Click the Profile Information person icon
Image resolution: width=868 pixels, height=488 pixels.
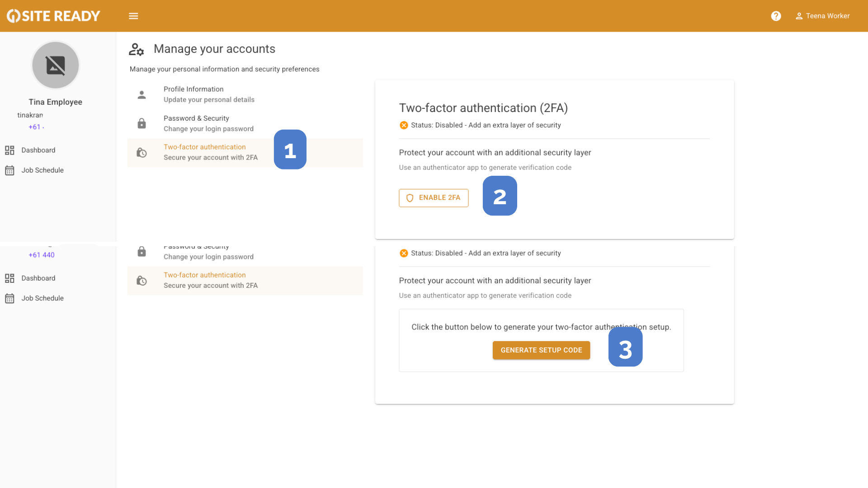click(x=142, y=94)
